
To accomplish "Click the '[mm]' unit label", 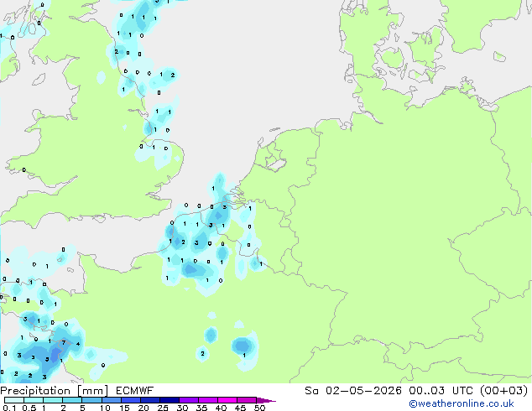I will pyautogui.click(x=92, y=391).
